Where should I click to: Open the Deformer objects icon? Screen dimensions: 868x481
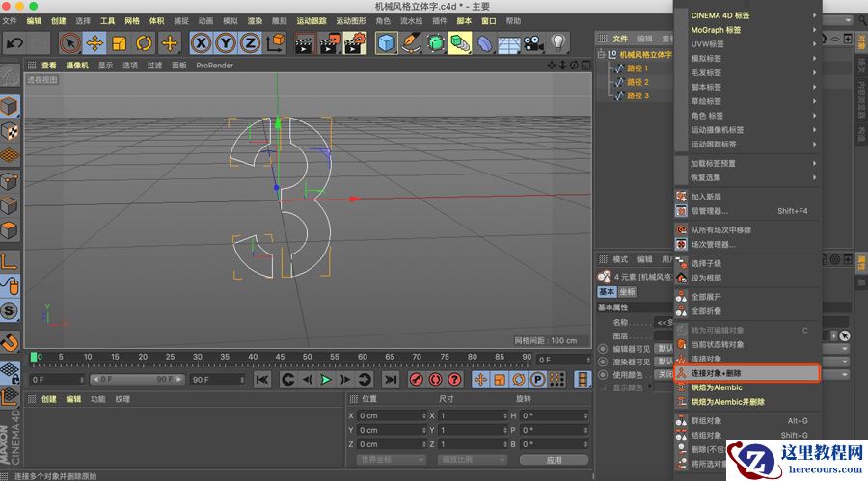coord(484,43)
